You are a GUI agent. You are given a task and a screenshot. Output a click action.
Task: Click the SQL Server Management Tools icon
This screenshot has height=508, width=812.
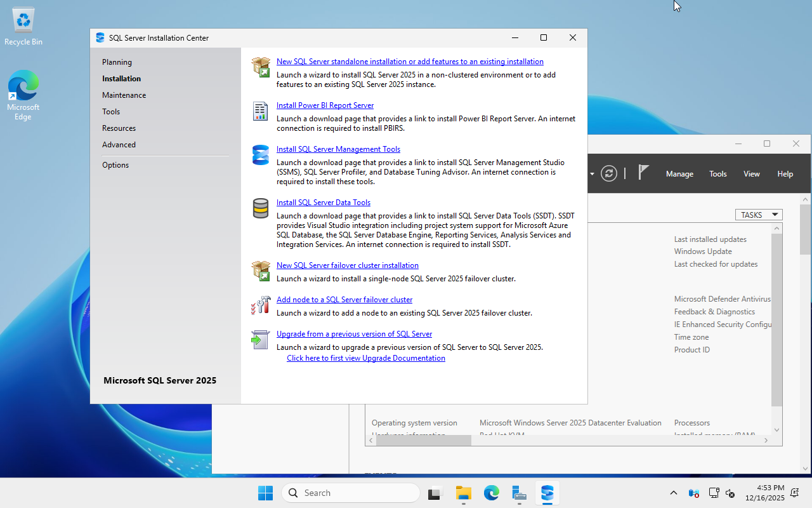[x=261, y=155]
